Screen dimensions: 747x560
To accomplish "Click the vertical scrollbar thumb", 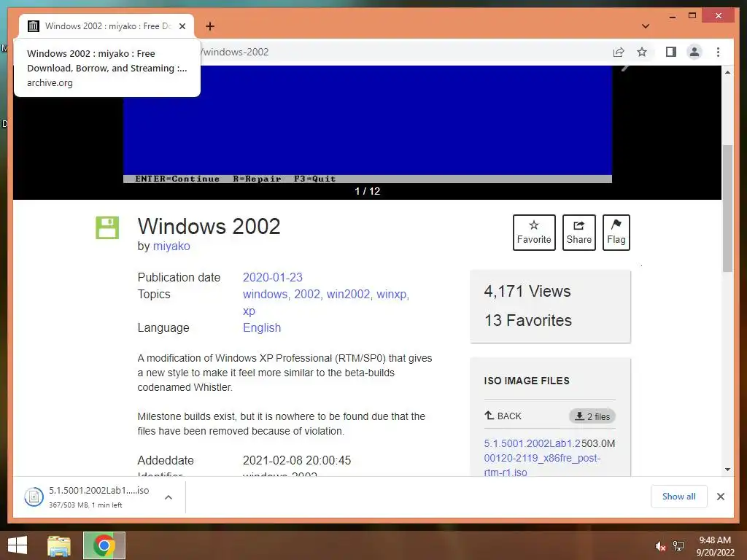I will point(727,208).
